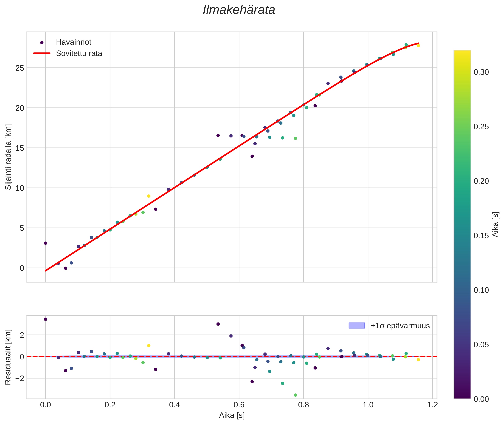Click the lowest green residual point

(295, 395)
